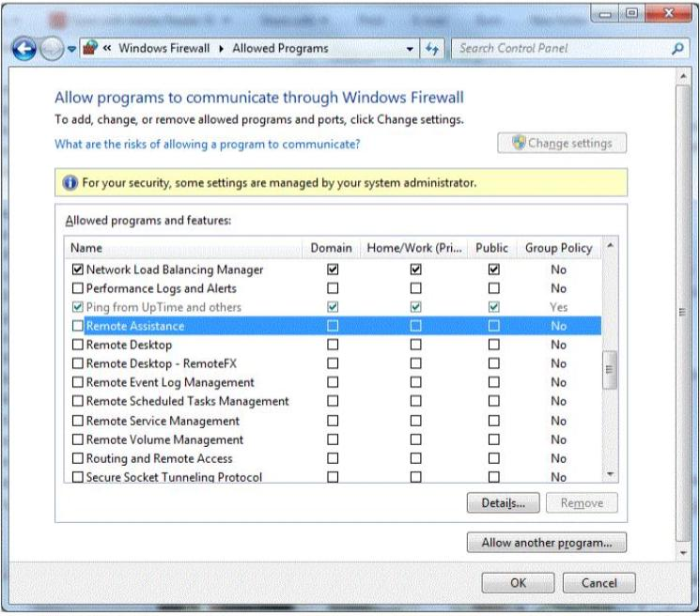700x616 pixels.
Task: Open the address bar history dropdown
Action: click(411, 48)
